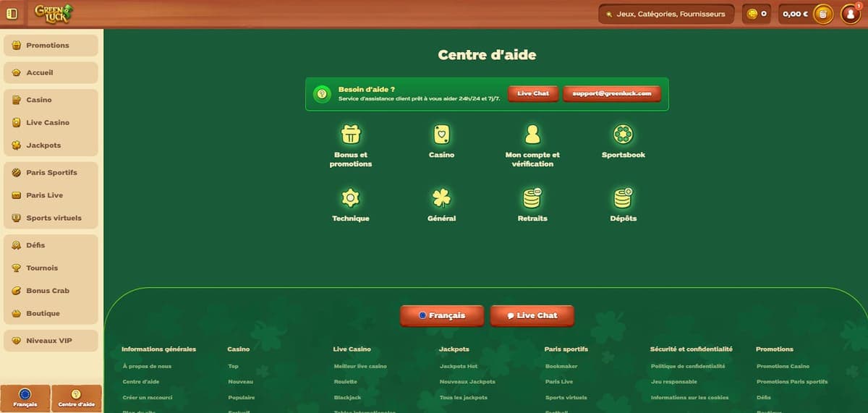Click the coins balance icon showing 0
Viewport: 868px width, 413px height.
pos(757,14)
